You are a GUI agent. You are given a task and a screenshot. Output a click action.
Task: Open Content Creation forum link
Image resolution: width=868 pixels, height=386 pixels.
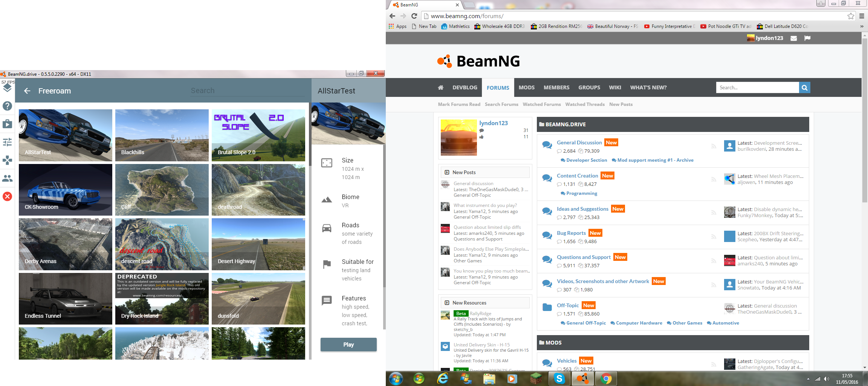tap(577, 176)
